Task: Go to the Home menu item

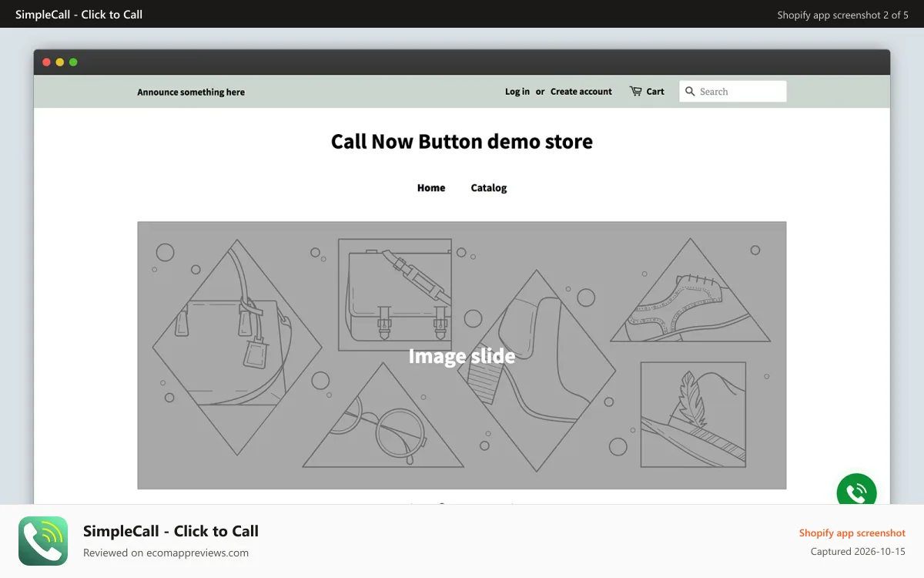Action: (431, 188)
